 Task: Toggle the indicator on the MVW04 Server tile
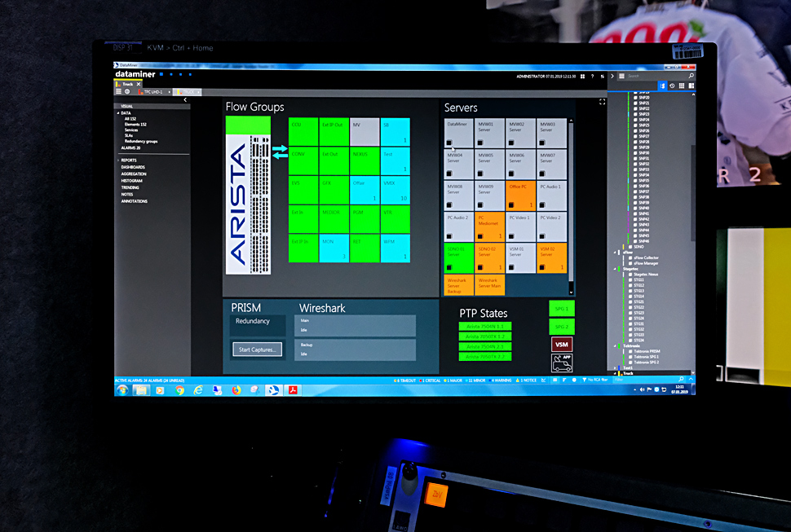(x=449, y=174)
